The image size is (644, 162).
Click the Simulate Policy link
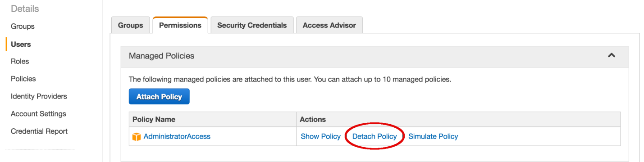pos(433,136)
